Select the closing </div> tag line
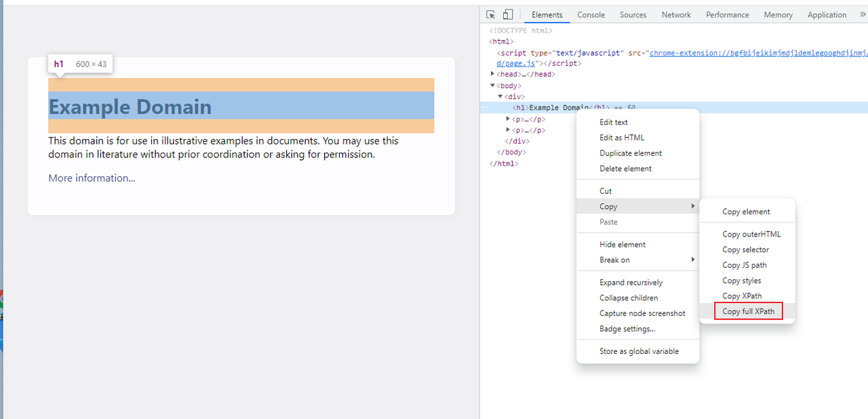 tap(517, 141)
